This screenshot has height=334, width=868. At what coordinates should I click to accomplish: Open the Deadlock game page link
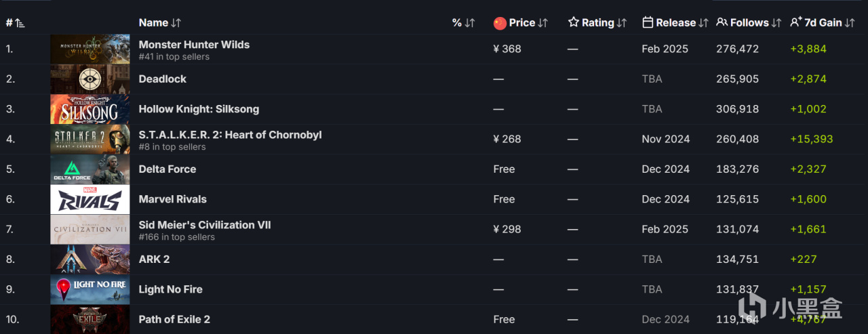pyautogui.click(x=163, y=79)
